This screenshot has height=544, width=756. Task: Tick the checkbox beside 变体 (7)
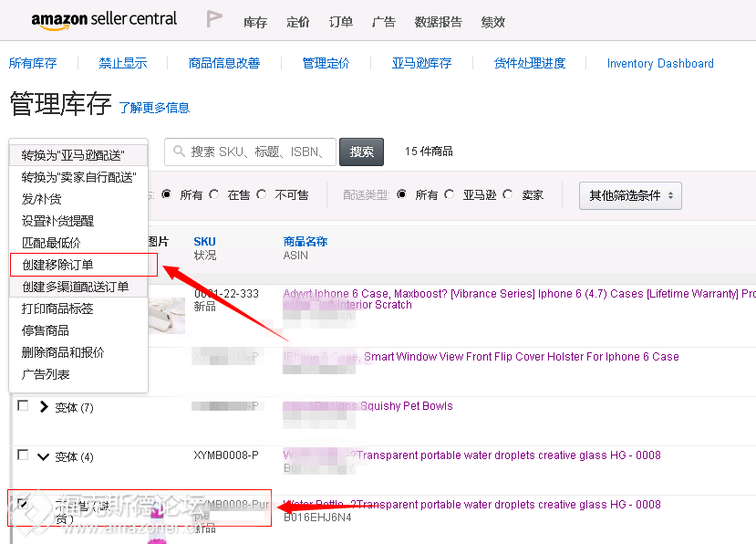[x=23, y=406]
